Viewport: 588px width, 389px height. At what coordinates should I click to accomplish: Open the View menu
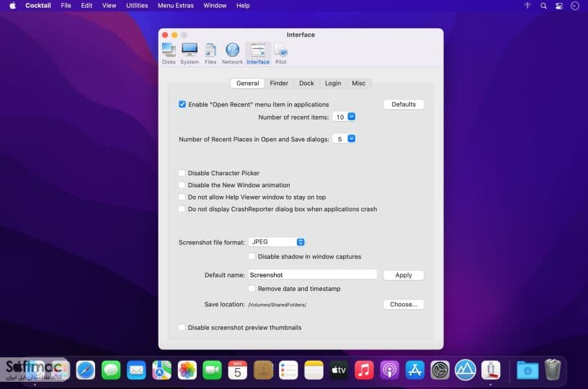(109, 6)
